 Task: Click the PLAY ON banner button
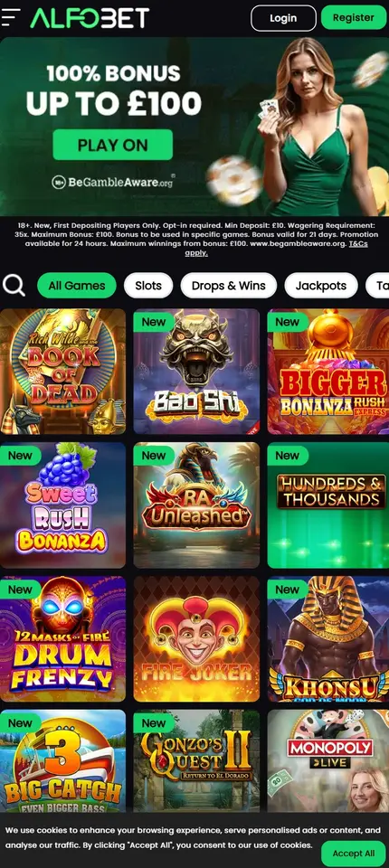tap(112, 145)
